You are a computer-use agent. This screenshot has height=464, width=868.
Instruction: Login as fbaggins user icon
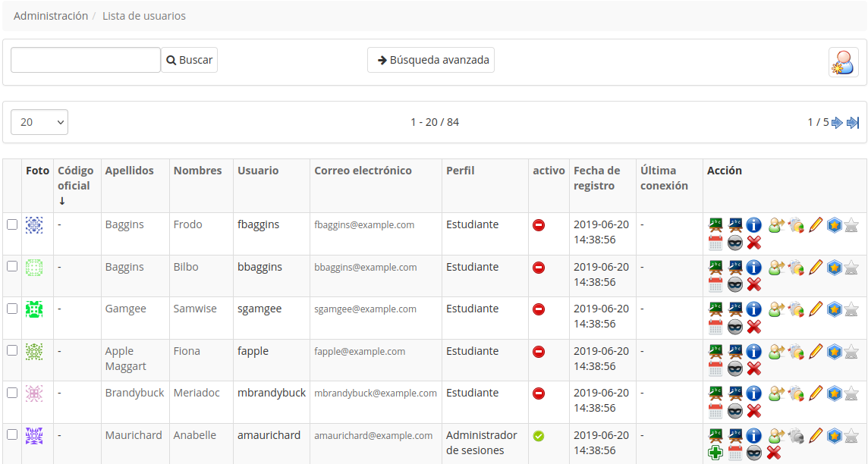(777, 225)
